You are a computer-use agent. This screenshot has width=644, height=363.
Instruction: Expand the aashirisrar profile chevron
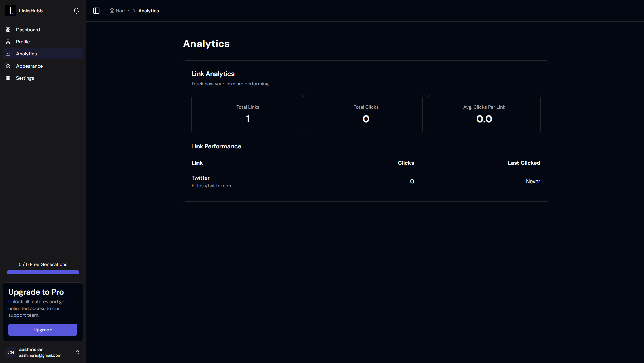pyautogui.click(x=77, y=352)
